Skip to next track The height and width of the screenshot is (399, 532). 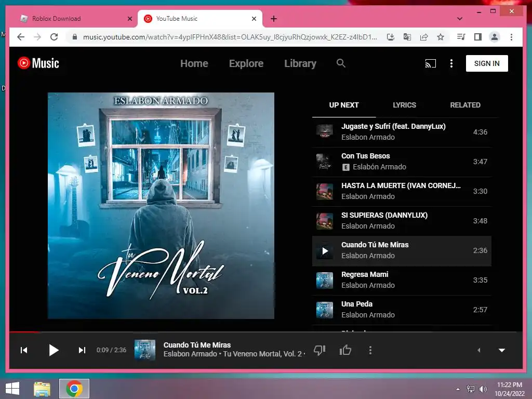tap(82, 350)
